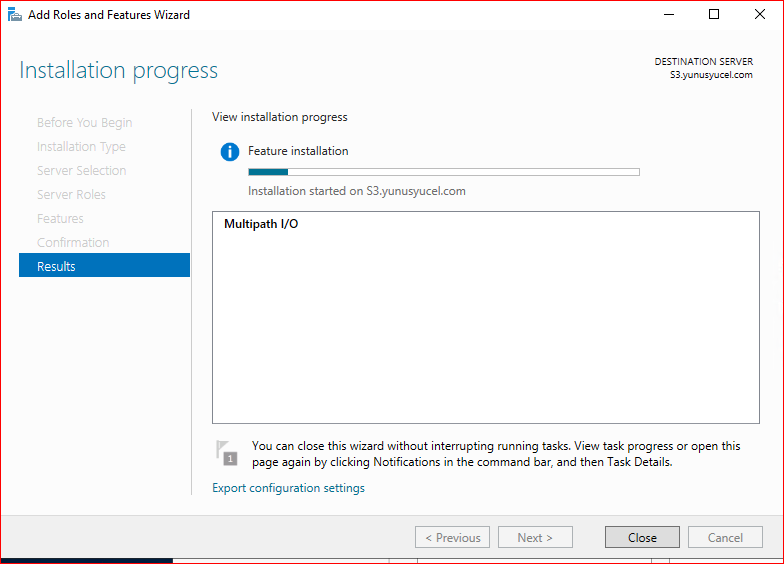Click the Cancel button
The image size is (784, 564).
(x=725, y=537)
